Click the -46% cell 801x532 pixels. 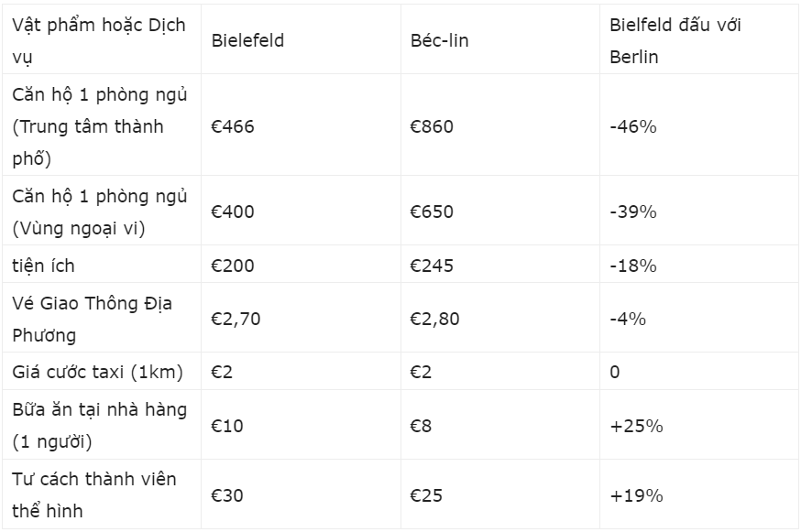(x=699, y=125)
